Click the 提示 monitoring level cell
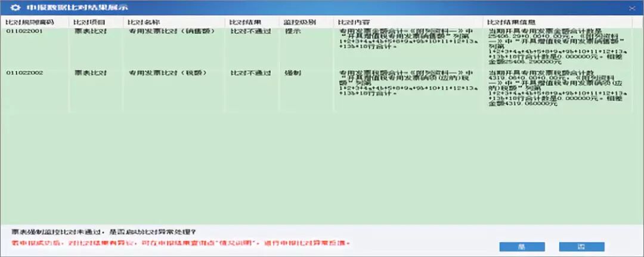 tap(292, 31)
